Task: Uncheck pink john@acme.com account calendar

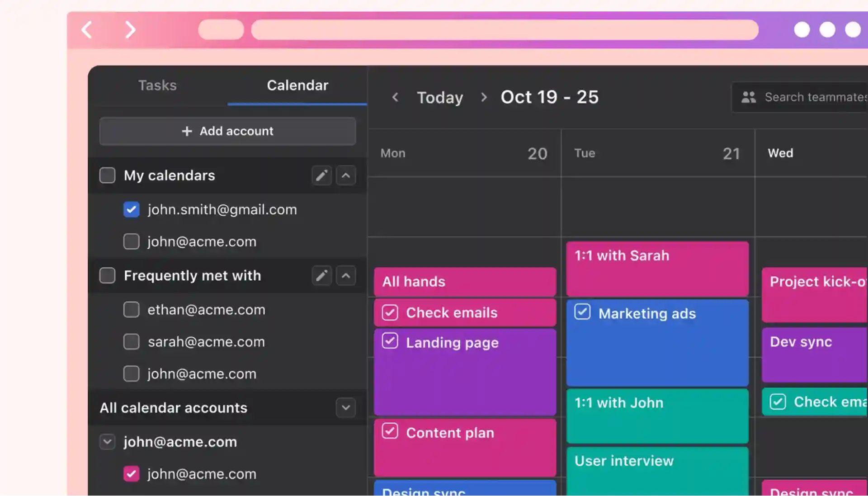Action: (132, 474)
